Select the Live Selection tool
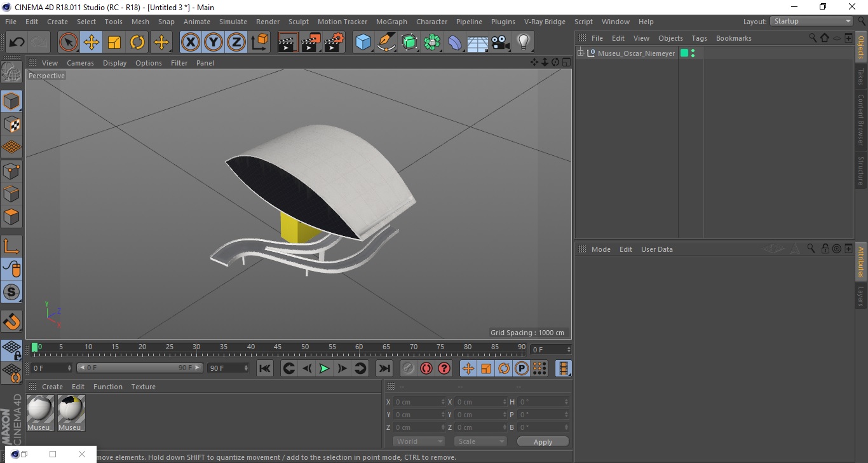Viewport: 868px width, 463px height. click(69, 43)
